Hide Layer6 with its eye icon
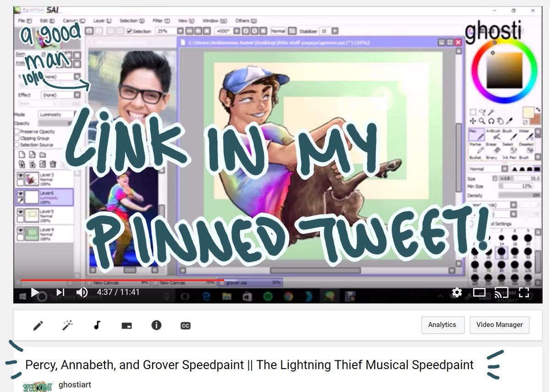This screenshot has width=550, height=392. pos(20,194)
